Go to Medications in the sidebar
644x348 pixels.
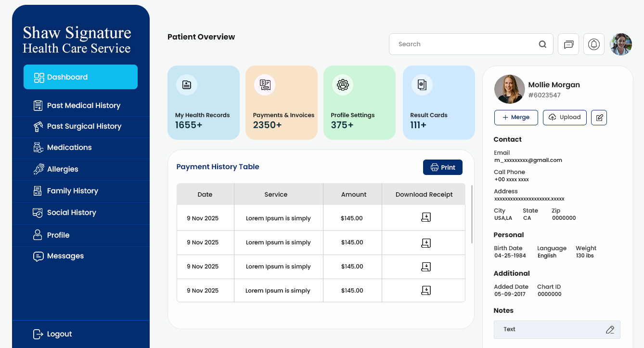[69, 147]
